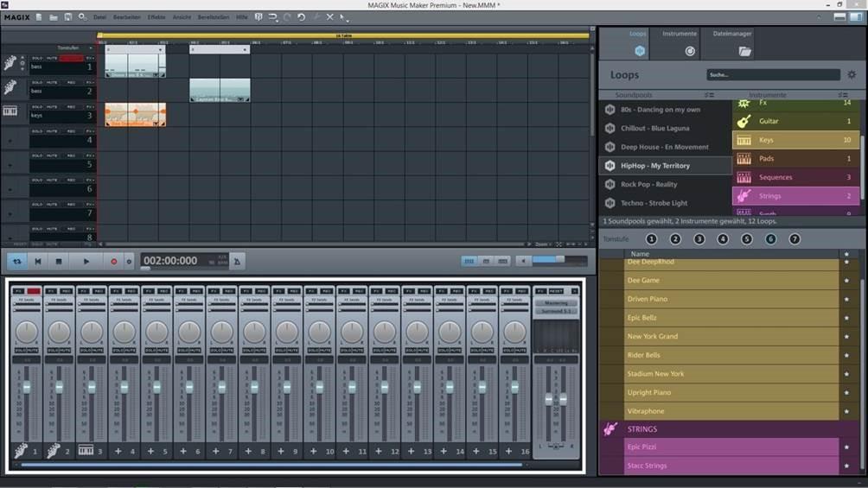
Task: Click the master volume slider in transport bar
Action: [x=559, y=260]
